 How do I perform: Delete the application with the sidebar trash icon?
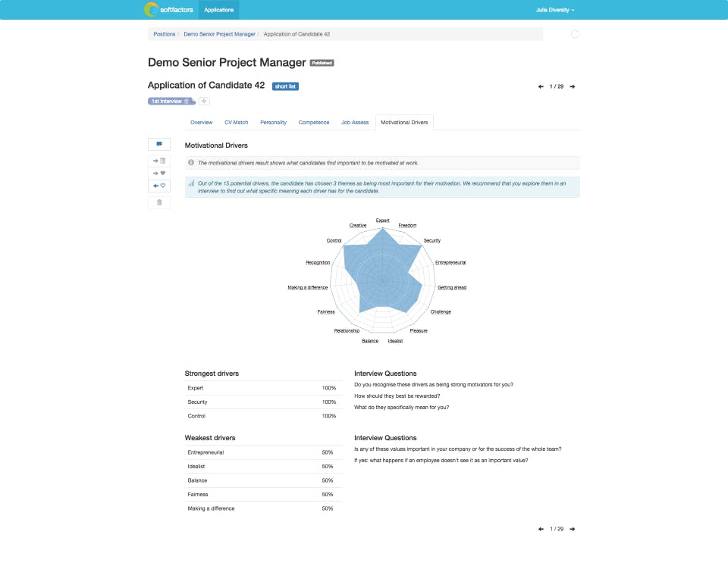pos(159,202)
